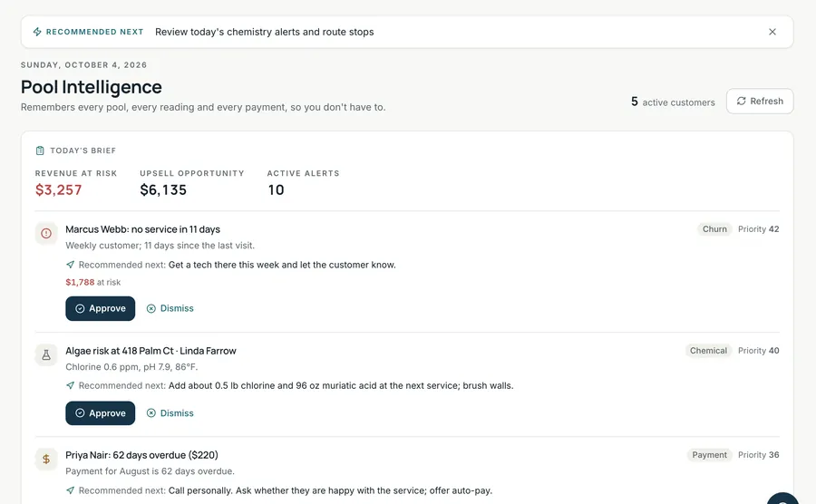Click the '$1,788 at risk' amount
This screenshot has height=504, width=816.
[x=93, y=283]
